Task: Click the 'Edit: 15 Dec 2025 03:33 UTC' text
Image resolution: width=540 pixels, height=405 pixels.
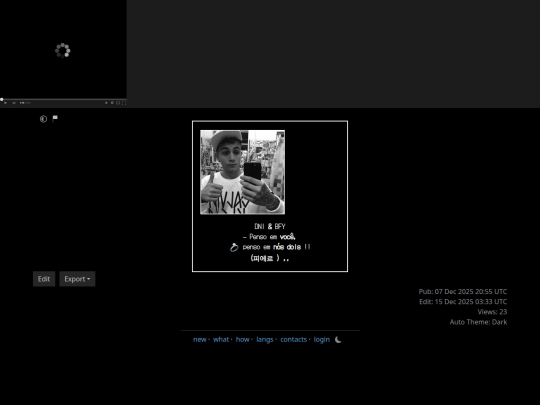Action: [x=463, y=302]
